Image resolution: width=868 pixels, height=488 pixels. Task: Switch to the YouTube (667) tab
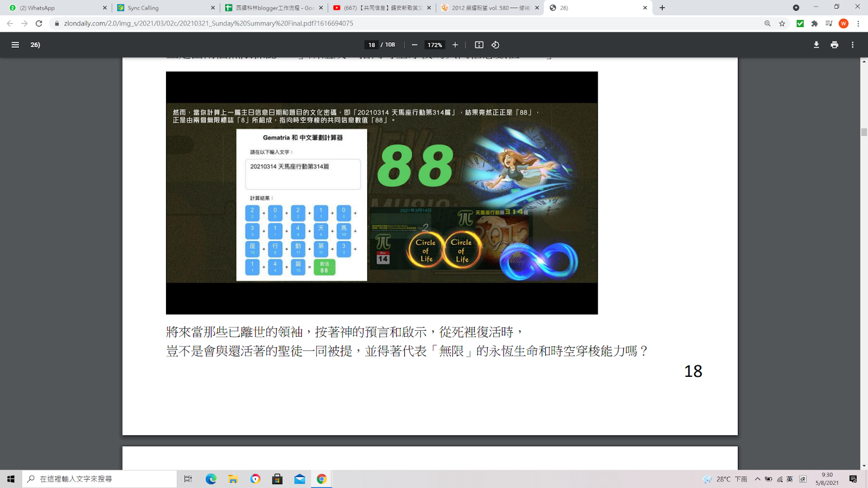(382, 8)
